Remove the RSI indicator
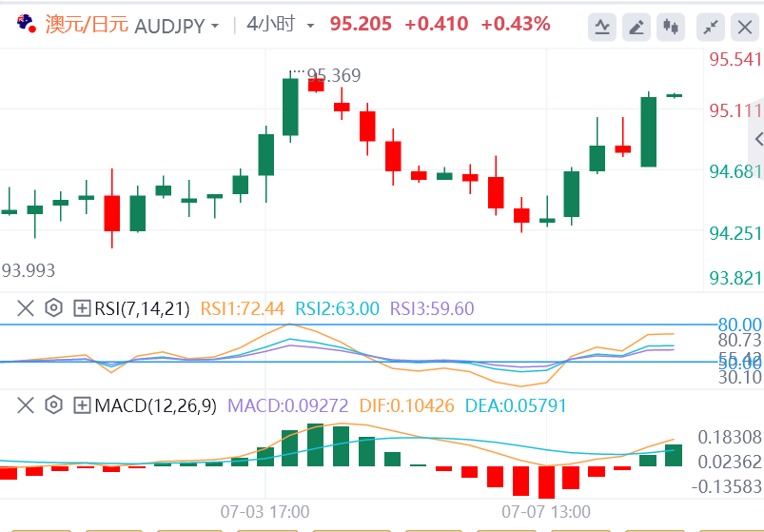The height and width of the screenshot is (532, 764). (26, 307)
